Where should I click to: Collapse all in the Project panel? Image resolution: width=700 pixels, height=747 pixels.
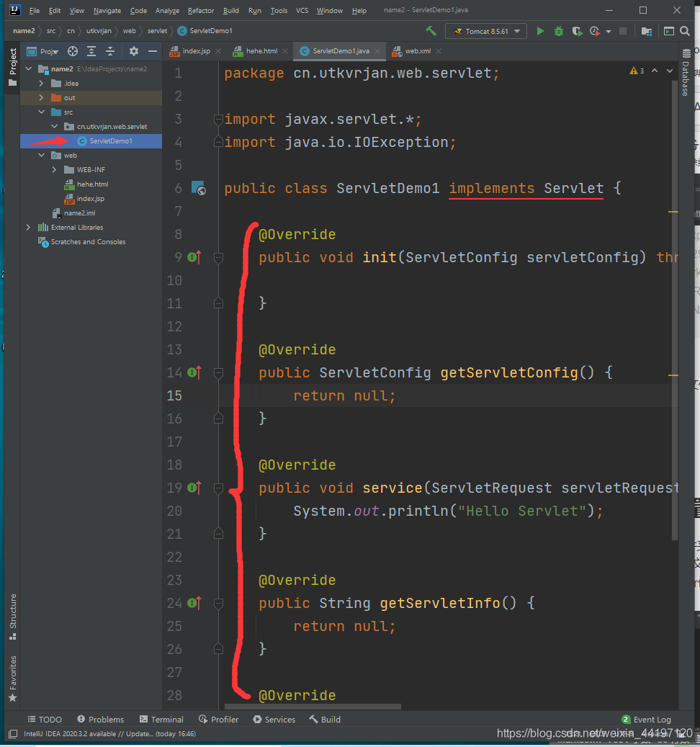109,51
